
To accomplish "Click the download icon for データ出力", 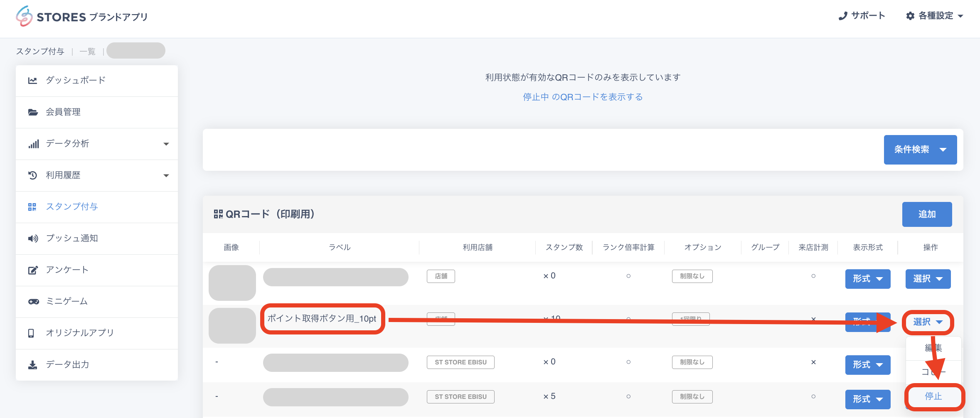I will pos(32,365).
